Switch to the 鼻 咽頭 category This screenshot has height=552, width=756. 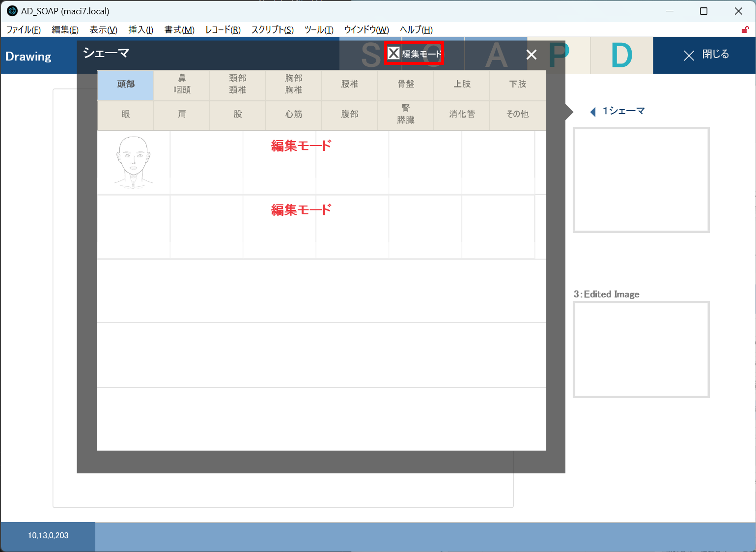pyautogui.click(x=182, y=84)
